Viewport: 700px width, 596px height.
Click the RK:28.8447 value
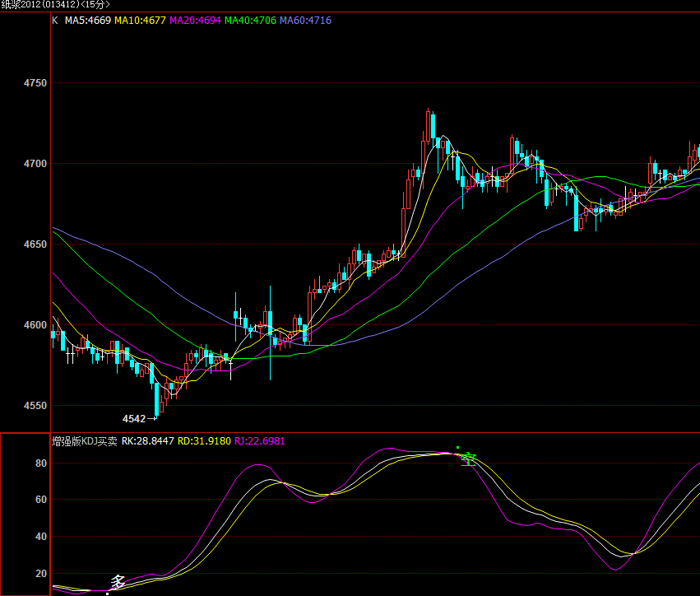pyautogui.click(x=148, y=441)
